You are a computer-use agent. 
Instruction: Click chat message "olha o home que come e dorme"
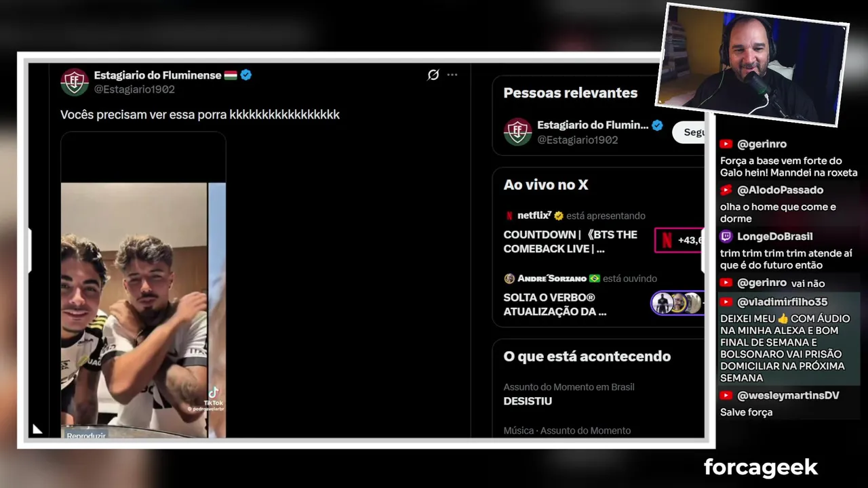click(x=778, y=213)
